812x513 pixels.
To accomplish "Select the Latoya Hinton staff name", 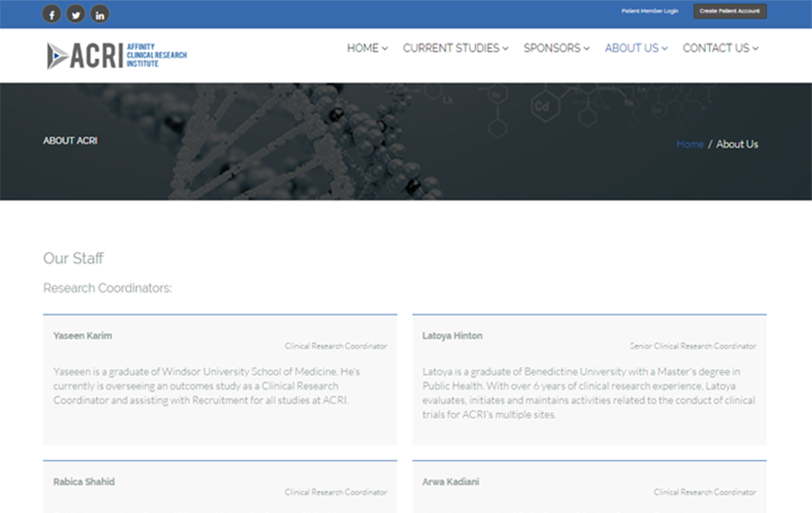I will click(452, 335).
